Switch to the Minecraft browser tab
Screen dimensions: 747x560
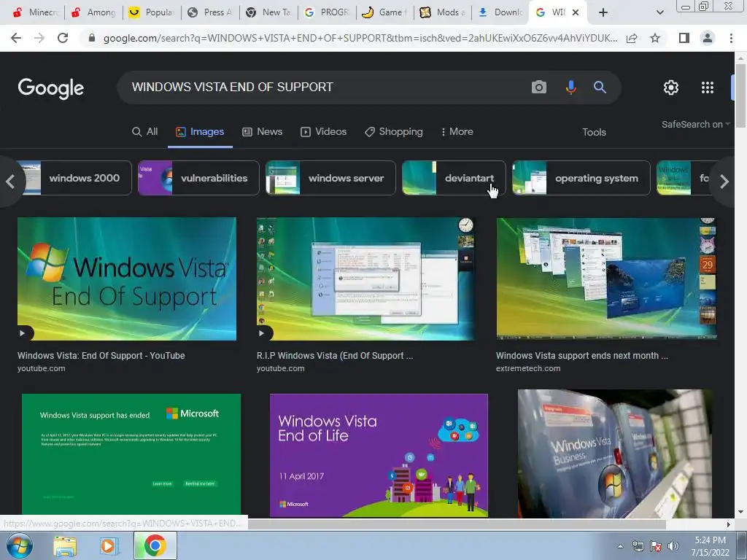(x=35, y=12)
